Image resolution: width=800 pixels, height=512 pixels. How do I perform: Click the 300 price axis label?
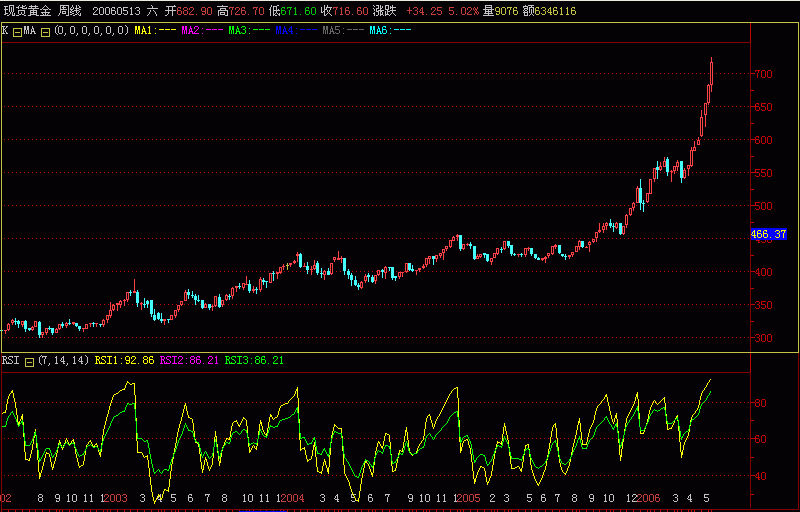click(x=765, y=338)
